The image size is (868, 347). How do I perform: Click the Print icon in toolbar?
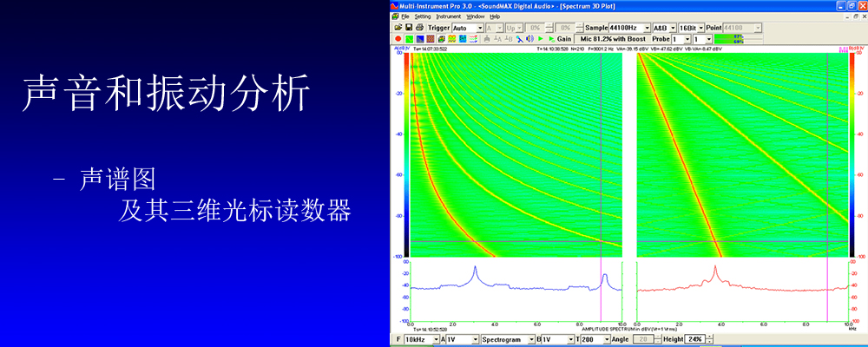click(x=419, y=28)
